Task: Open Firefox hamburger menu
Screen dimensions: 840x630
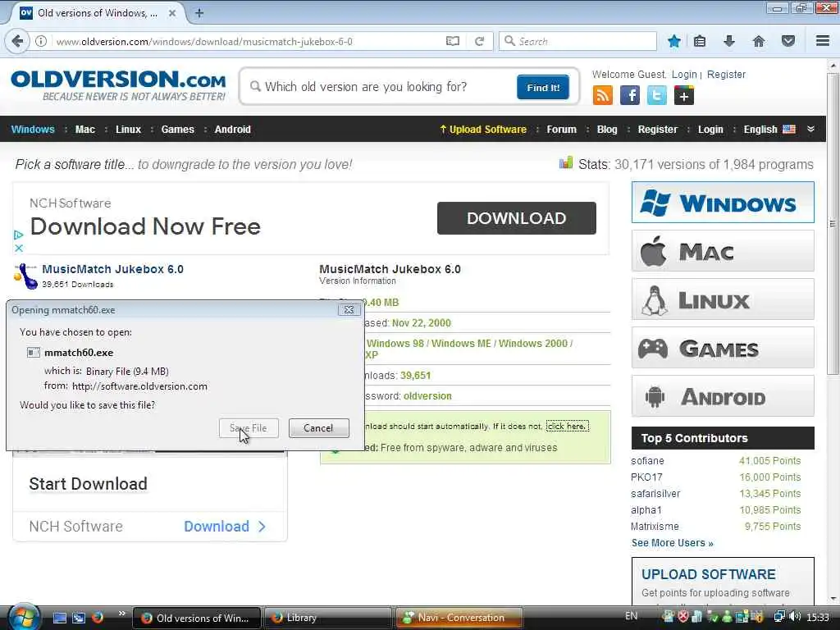Action: pos(823,41)
